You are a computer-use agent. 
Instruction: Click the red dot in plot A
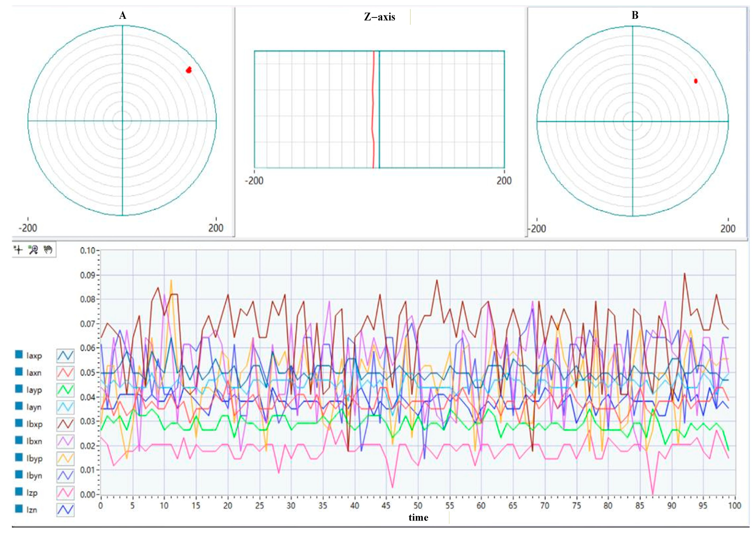(189, 70)
